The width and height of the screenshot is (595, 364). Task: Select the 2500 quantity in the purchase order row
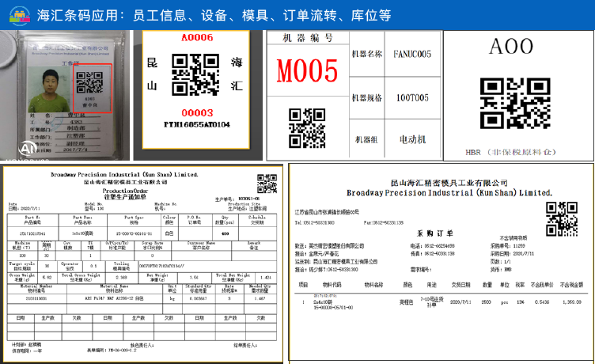486,302
